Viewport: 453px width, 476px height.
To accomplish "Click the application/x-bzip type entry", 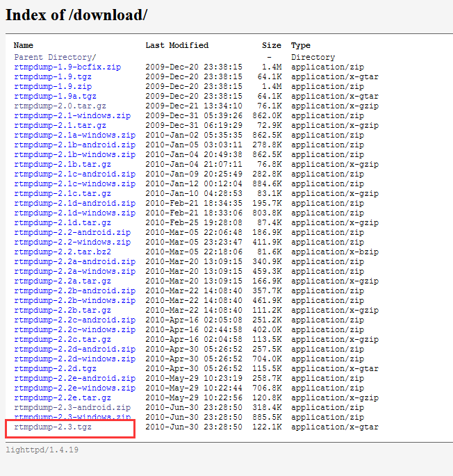I will (x=335, y=252).
